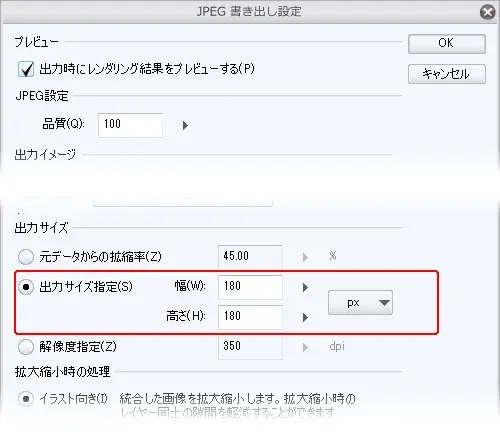The height and width of the screenshot is (436, 500).
Task: Click the 出力サイズ section label
Action: click(41, 228)
